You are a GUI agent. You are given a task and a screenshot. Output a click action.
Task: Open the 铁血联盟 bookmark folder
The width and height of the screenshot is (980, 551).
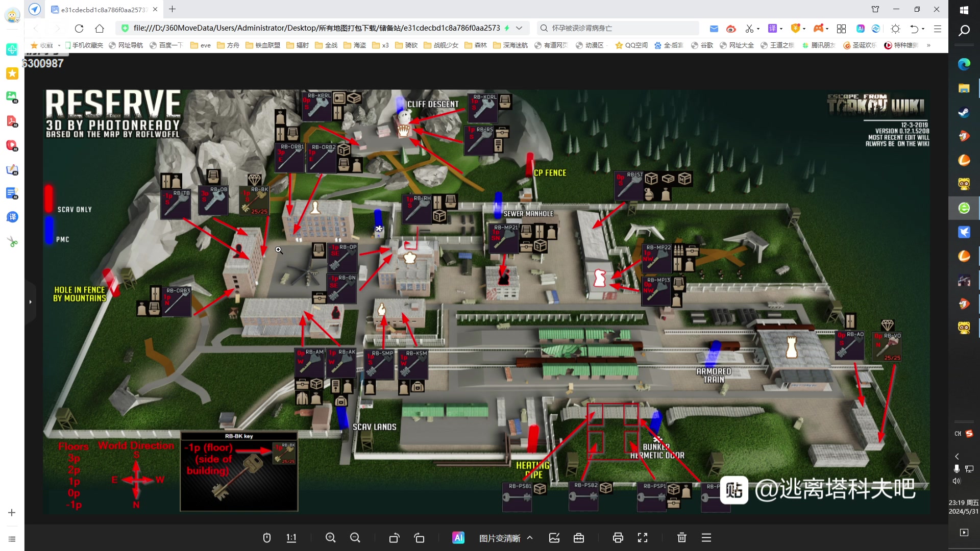pyautogui.click(x=263, y=45)
